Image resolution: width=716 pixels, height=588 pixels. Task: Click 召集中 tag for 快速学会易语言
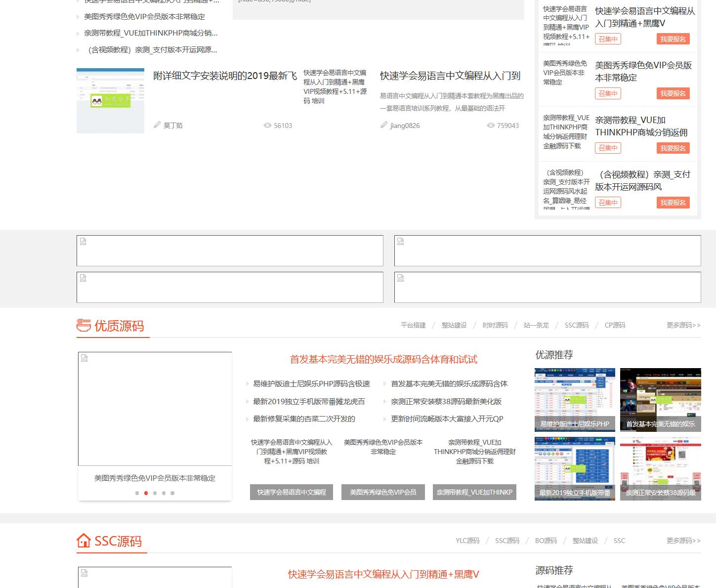pyautogui.click(x=608, y=39)
